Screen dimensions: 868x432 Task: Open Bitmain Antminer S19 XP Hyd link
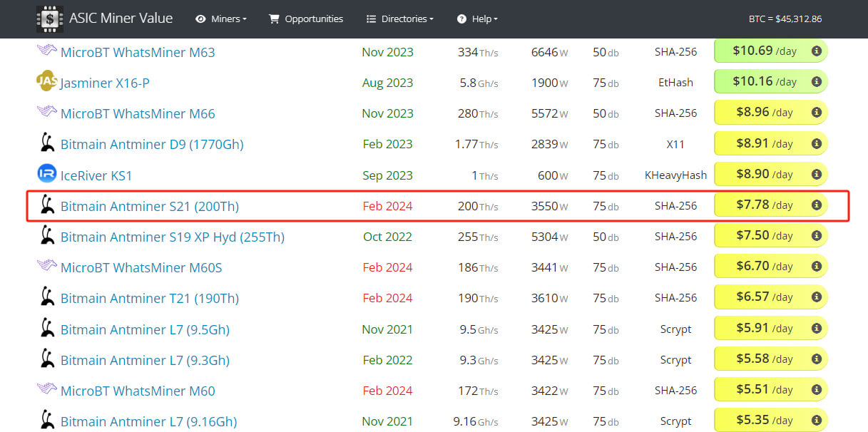[x=172, y=237]
